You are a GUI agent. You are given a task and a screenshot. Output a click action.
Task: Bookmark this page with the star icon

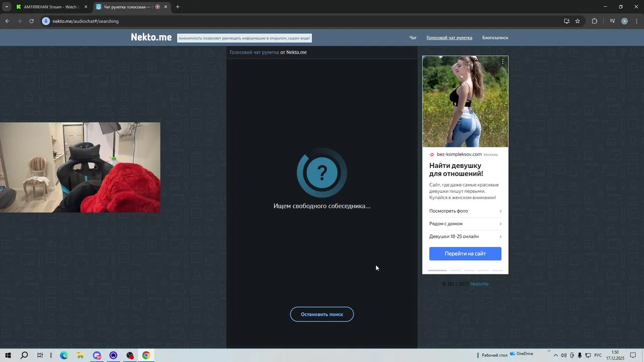pyautogui.click(x=578, y=21)
